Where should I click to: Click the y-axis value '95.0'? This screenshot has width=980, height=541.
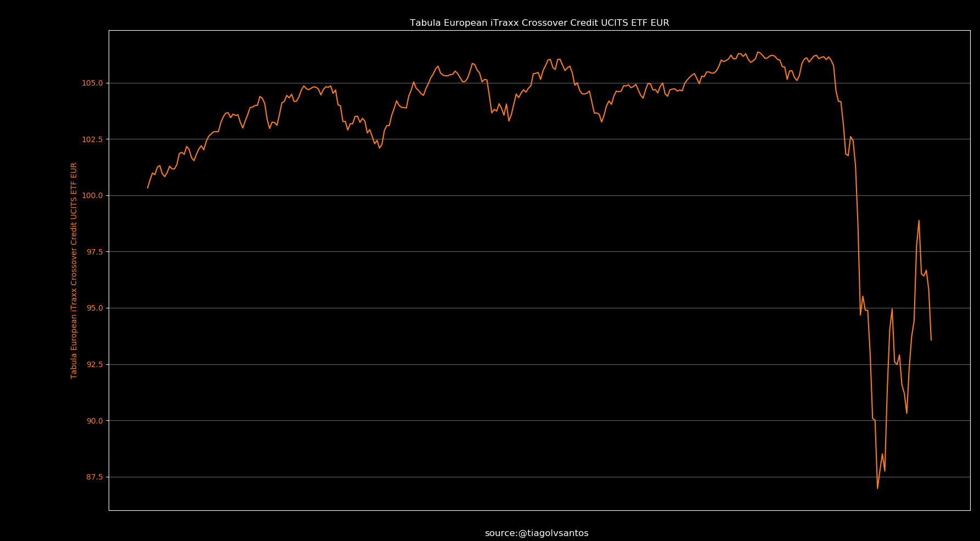click(x=94, y=308)
